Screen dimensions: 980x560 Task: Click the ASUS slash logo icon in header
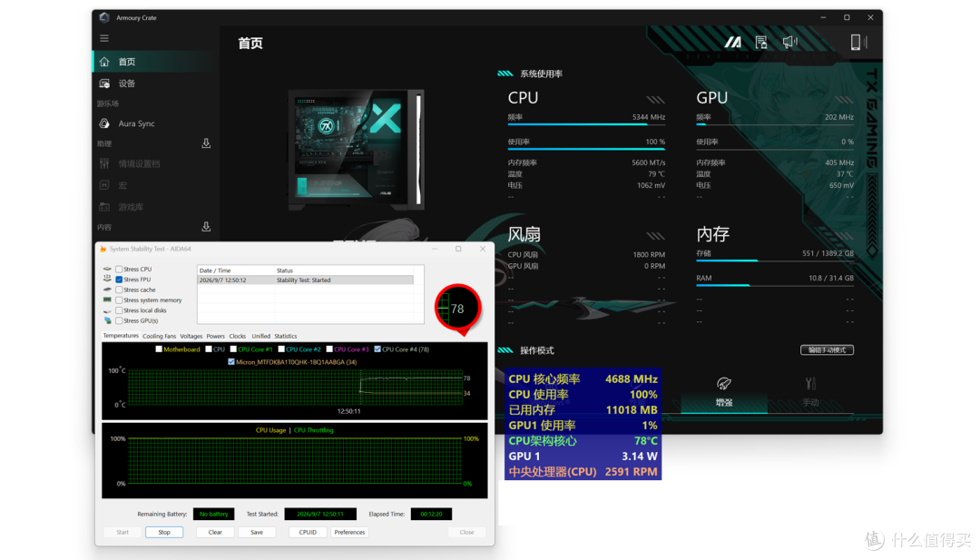732,42
